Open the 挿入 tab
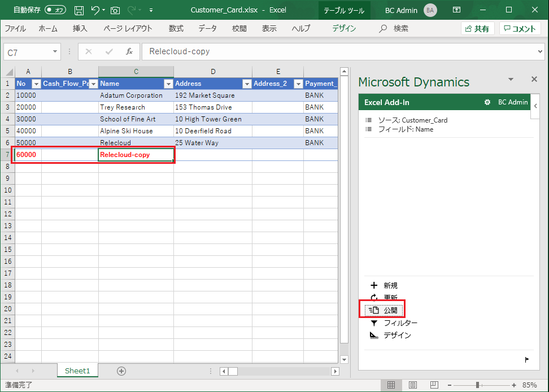 tap(80, 28)
